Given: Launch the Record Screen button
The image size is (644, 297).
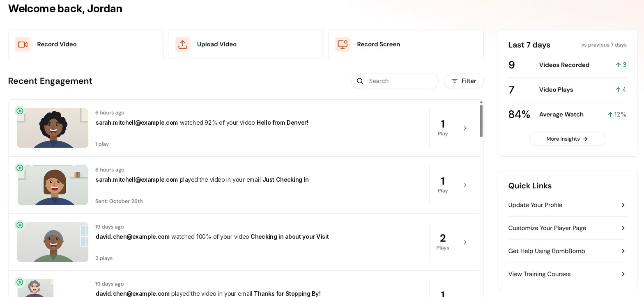Looking at the screenshot, I should 406,44.
